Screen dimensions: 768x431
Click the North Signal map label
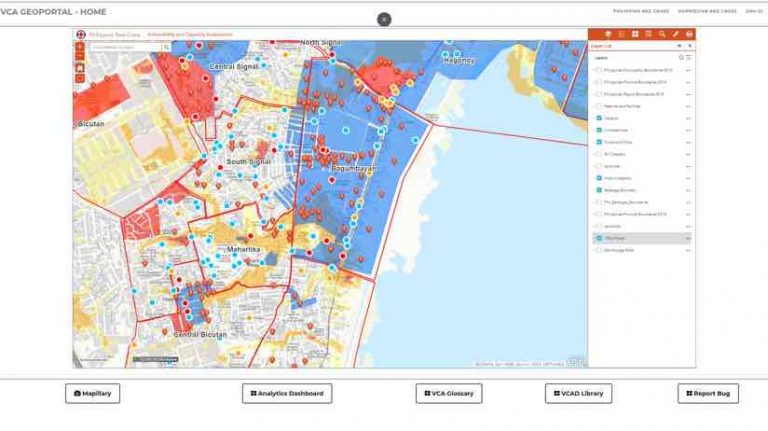(x=321, y=43)
